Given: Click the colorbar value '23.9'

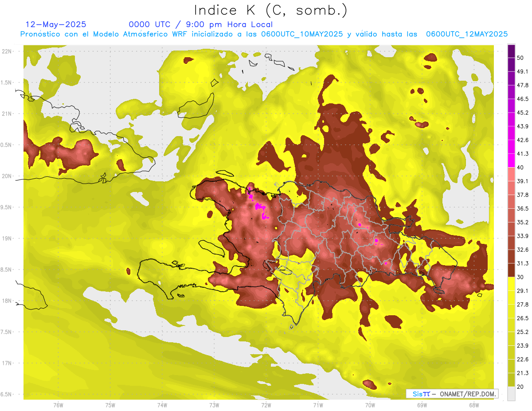Looking at the screenshot, I should 523,346.
